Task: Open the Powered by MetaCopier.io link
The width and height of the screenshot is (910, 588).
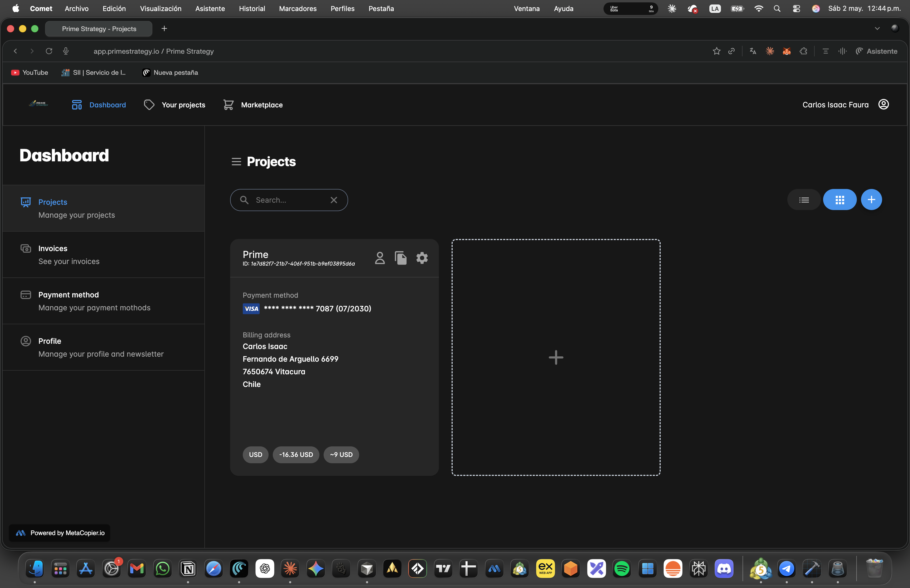Action: point(60,533)
